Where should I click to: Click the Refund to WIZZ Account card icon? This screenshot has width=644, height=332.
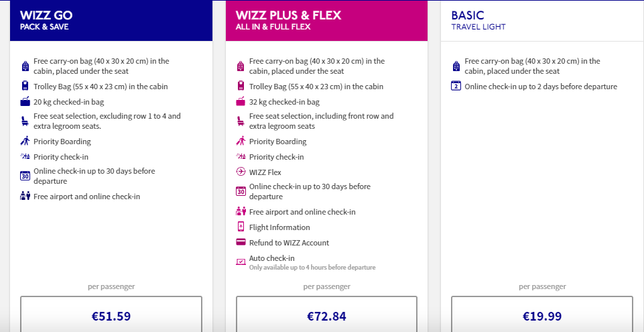(241, 242)
